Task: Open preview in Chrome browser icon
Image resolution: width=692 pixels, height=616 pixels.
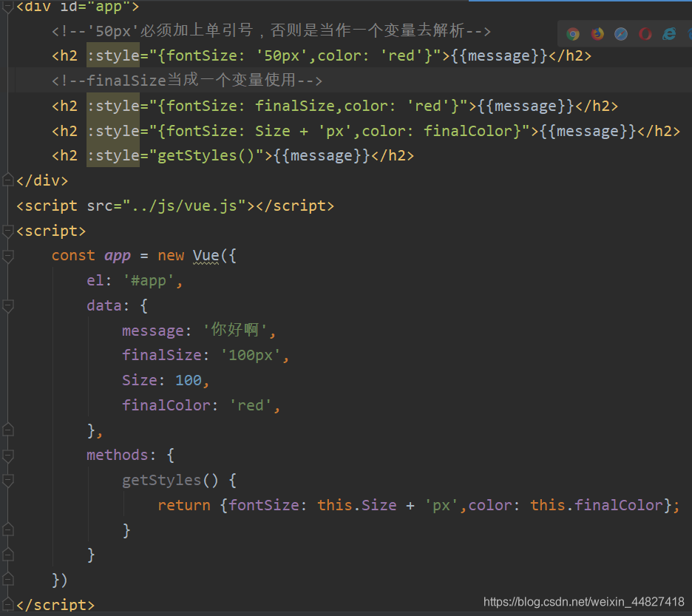Action: [x=573, y=34]
